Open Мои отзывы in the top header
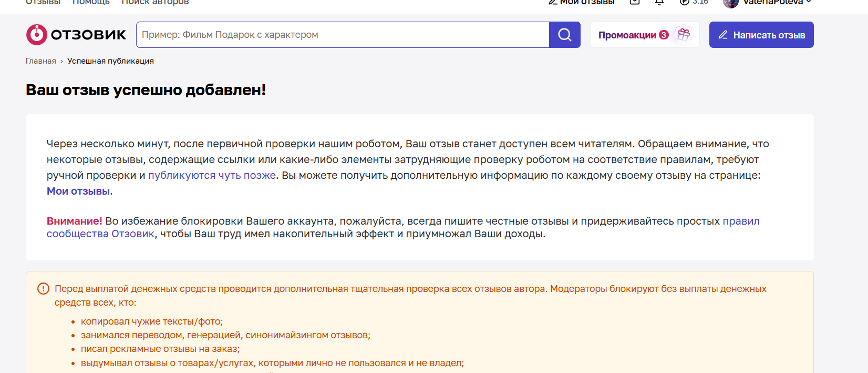This screenshot has height=373, width=868. (x=582, y=2)
